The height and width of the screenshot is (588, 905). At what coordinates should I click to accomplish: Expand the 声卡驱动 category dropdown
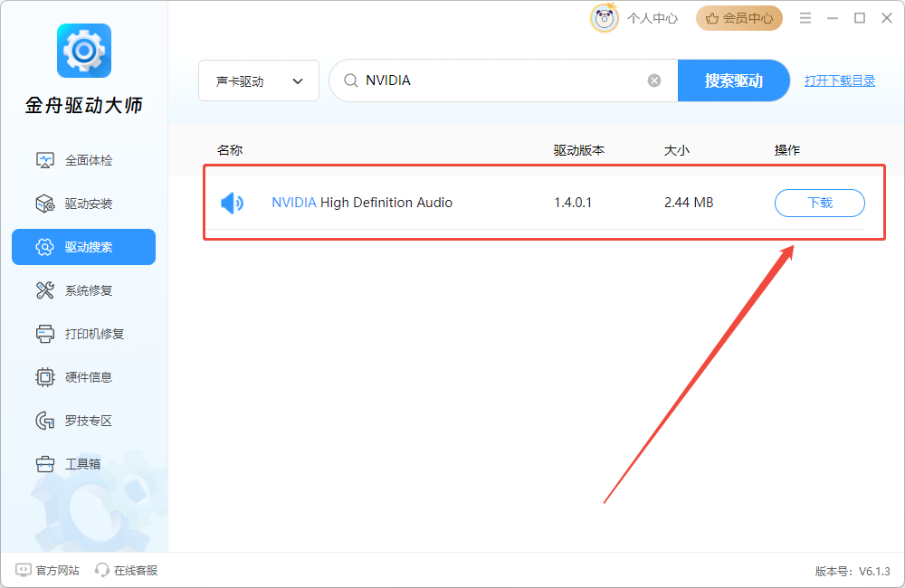(x=259, y=81)
